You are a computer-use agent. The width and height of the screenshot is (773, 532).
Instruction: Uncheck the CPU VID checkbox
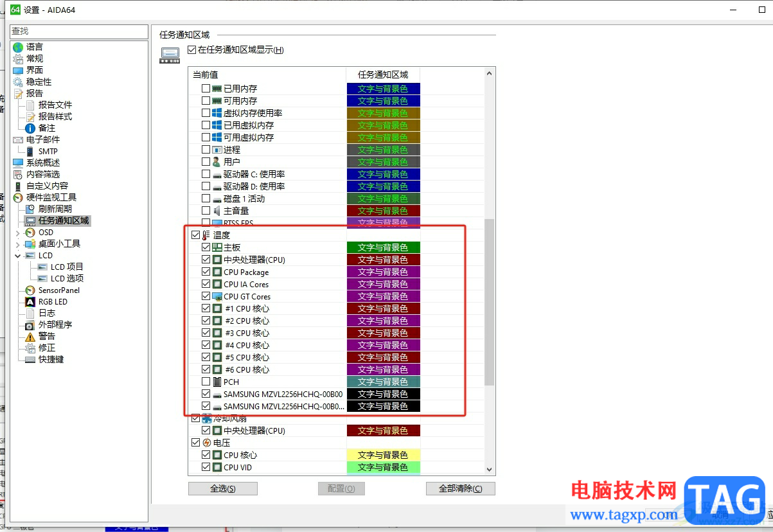pyautogui.click(x=206, y=467)
